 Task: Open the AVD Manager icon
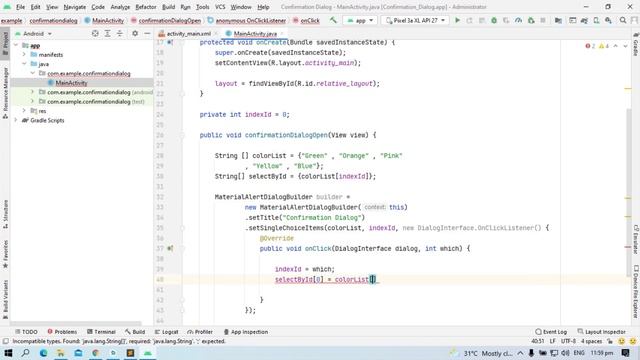pyautogui.click(x=596, y=20)
